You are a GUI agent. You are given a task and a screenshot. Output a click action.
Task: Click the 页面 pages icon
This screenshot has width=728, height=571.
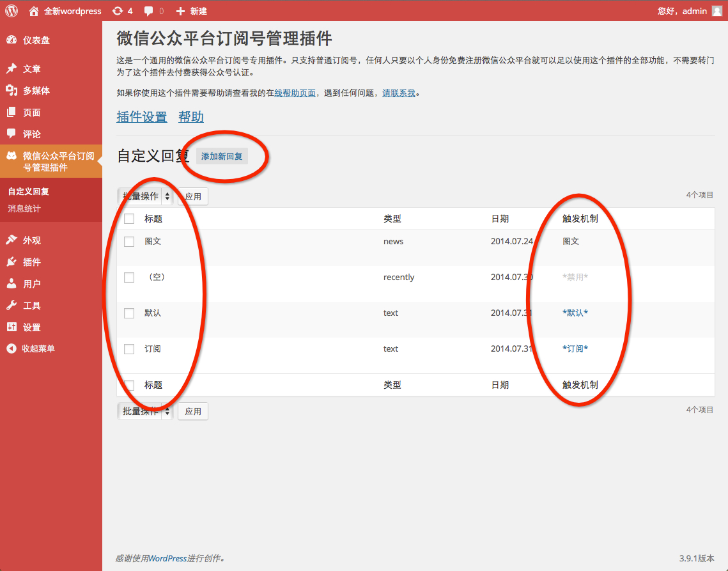12,112
